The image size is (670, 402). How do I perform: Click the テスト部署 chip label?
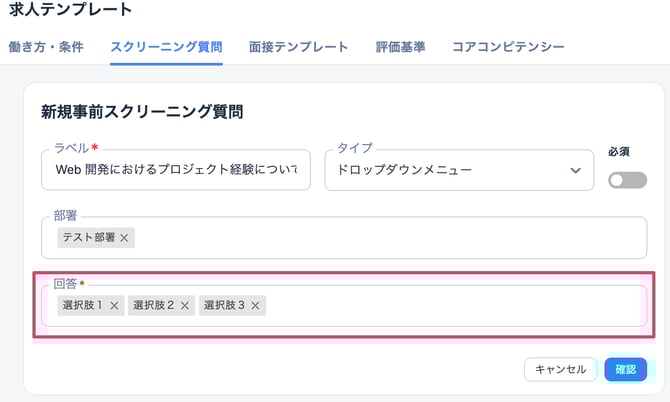point(88,238)
